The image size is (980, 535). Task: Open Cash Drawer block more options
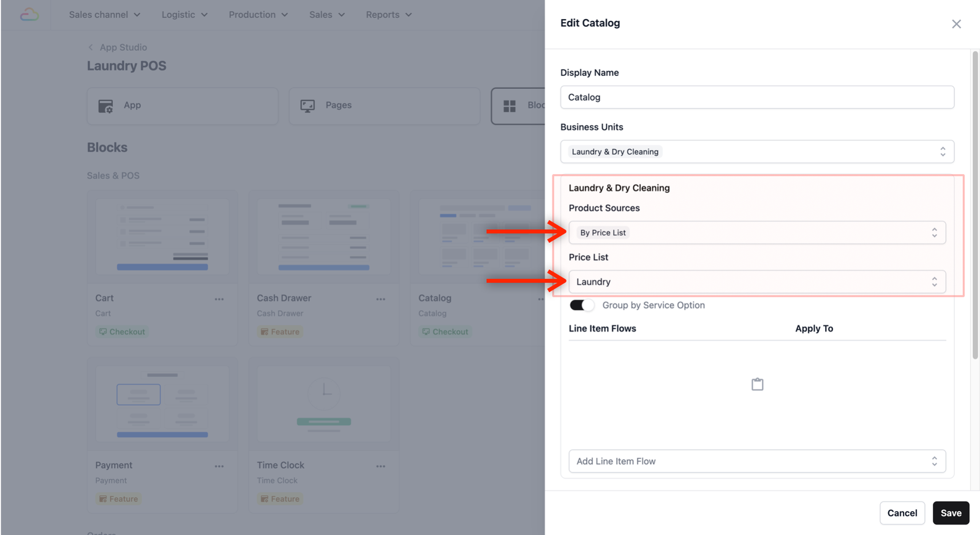click(381, 299)
